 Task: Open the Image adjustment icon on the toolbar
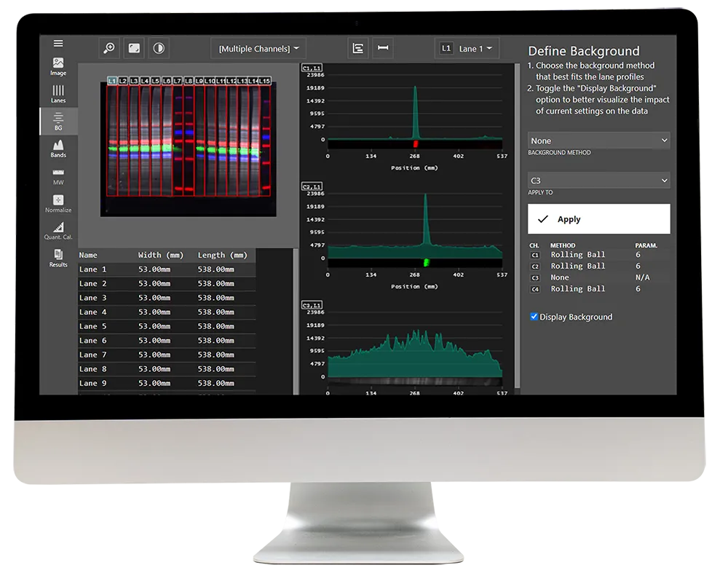(x=133, y=48)
